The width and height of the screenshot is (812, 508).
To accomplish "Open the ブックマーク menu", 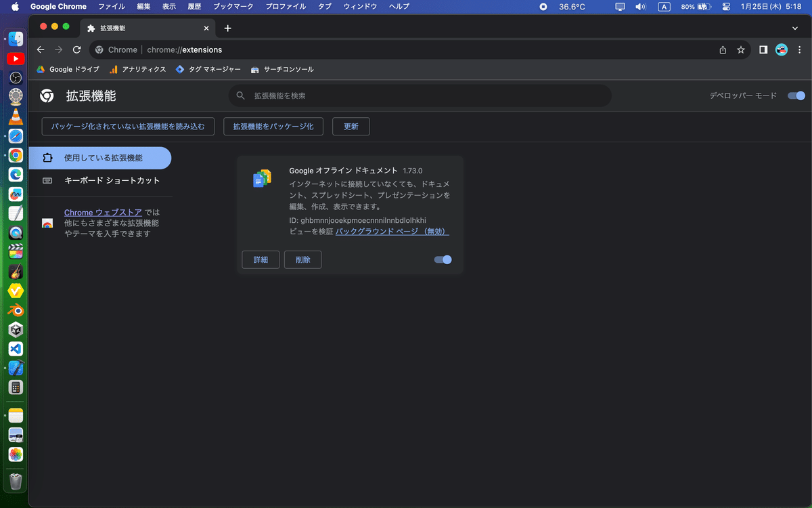I will (x=233, y=6).
